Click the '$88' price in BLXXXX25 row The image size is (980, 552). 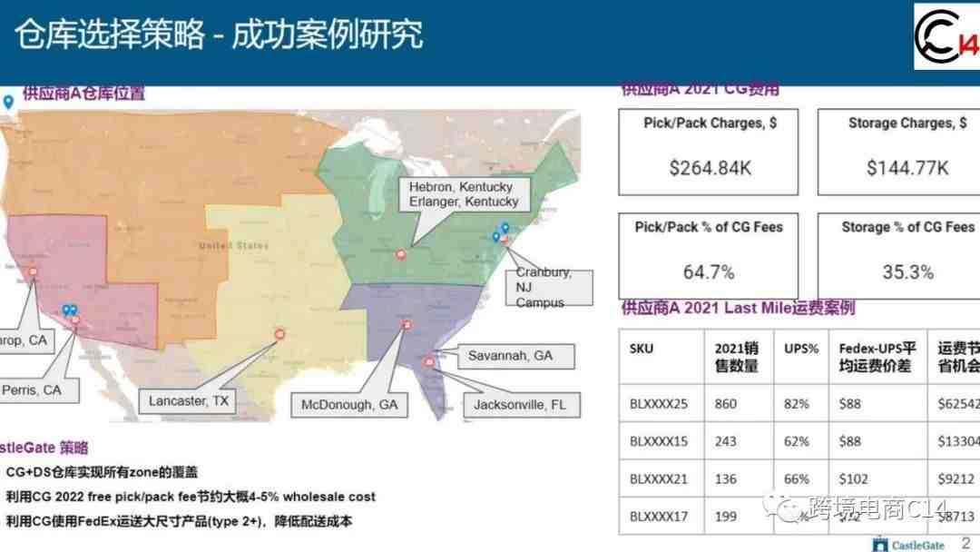tap(850, 404)
